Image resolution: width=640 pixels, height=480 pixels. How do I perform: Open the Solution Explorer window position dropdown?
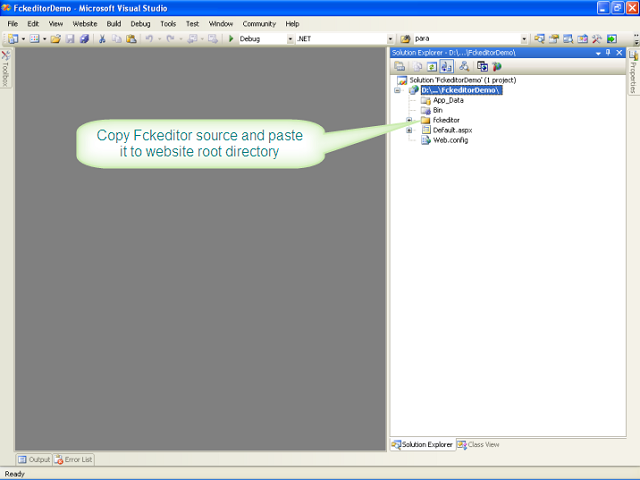[x=598, y=53]
